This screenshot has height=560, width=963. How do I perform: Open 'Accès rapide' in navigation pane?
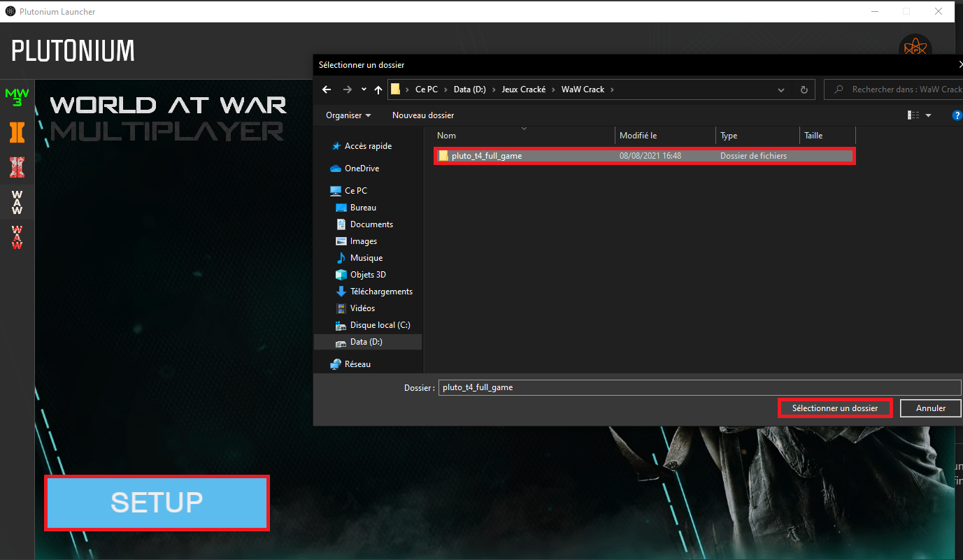(368, 146)
